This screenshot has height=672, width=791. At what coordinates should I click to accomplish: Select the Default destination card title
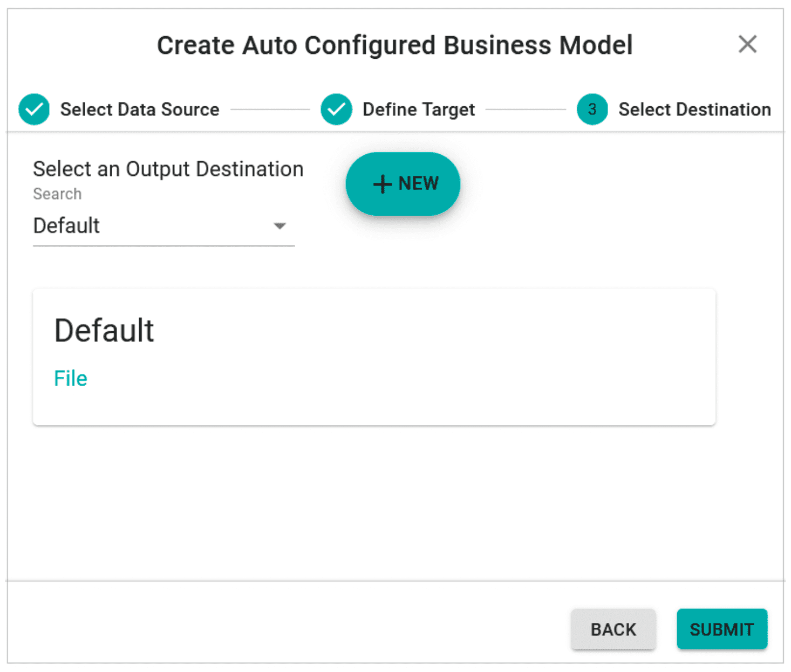coord(104,330)
